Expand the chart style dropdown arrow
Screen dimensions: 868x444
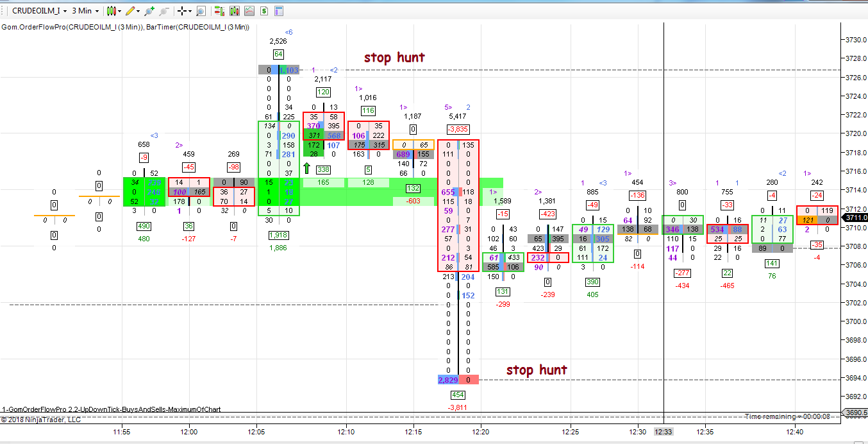[120, 11]
